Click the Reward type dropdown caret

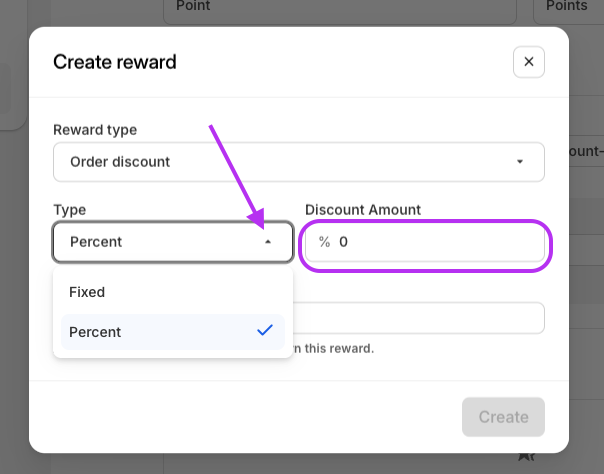520,162
